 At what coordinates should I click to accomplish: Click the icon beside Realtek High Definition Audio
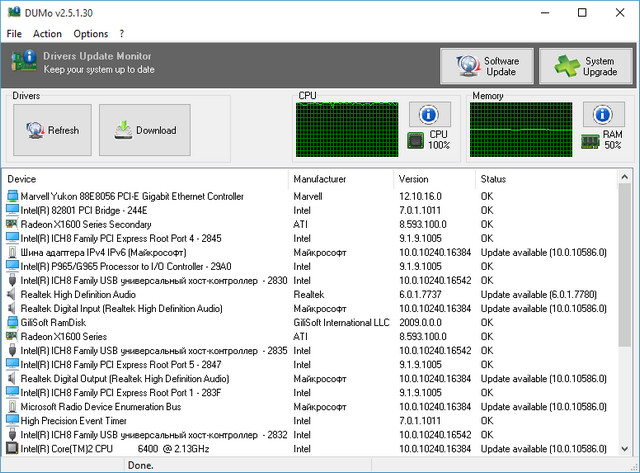tap(12, 295)
